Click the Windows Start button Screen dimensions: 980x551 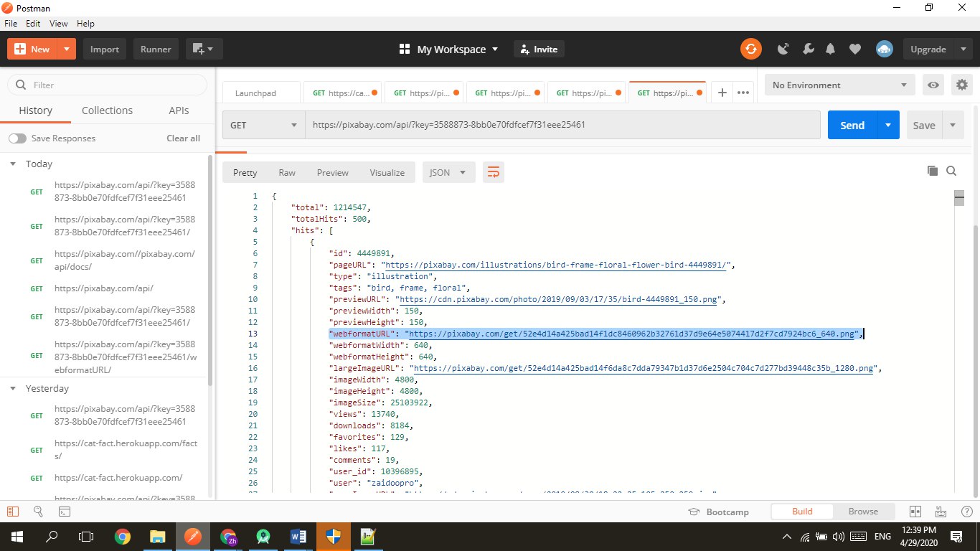click(x=17, y=536)
